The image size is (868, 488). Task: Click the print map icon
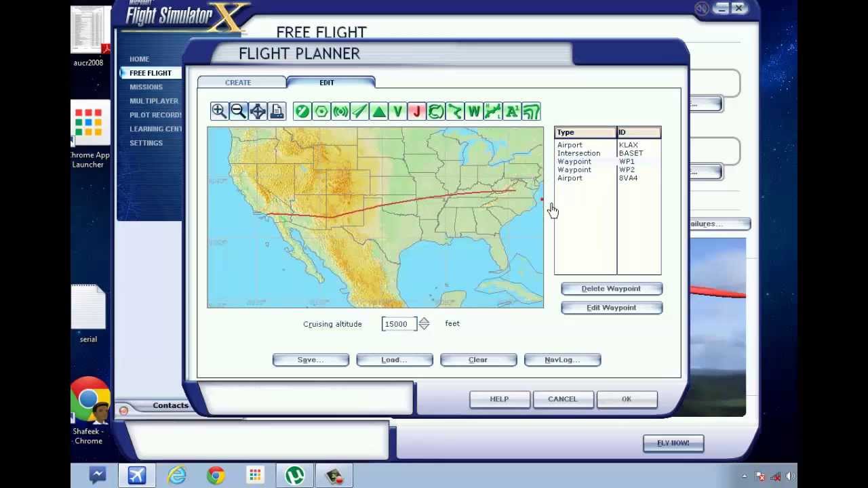277,111
